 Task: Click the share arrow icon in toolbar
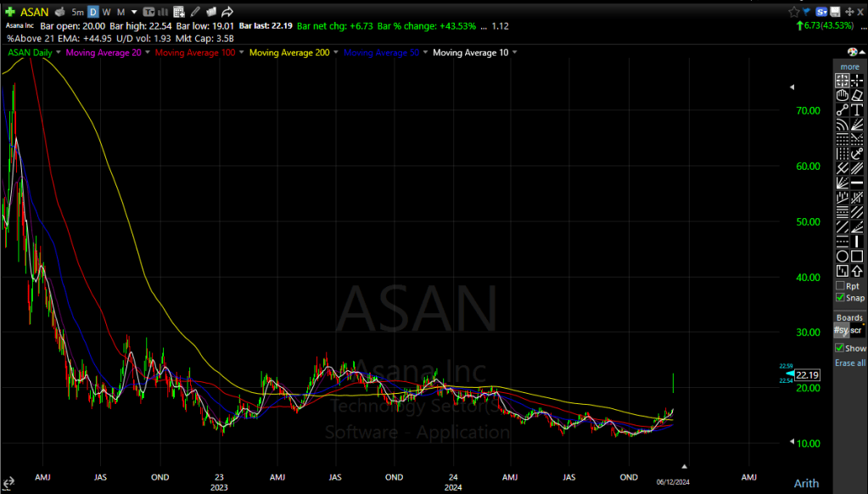228,12
